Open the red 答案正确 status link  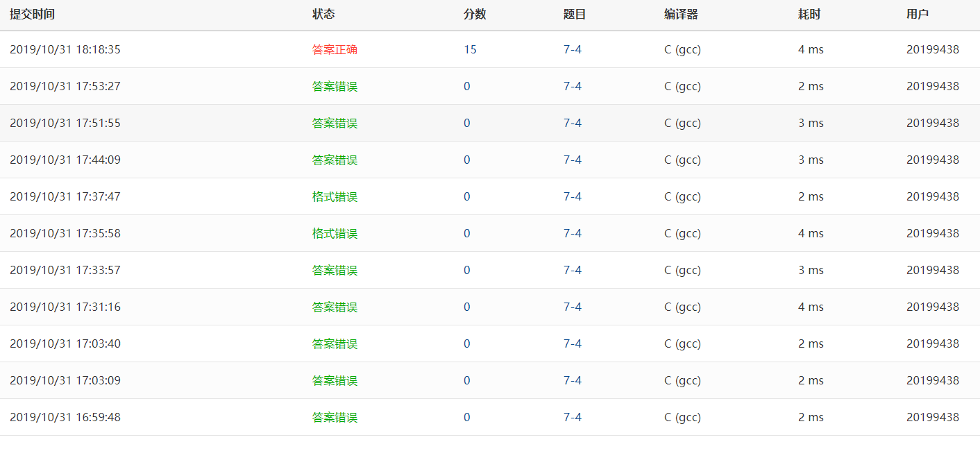point(335,50)
